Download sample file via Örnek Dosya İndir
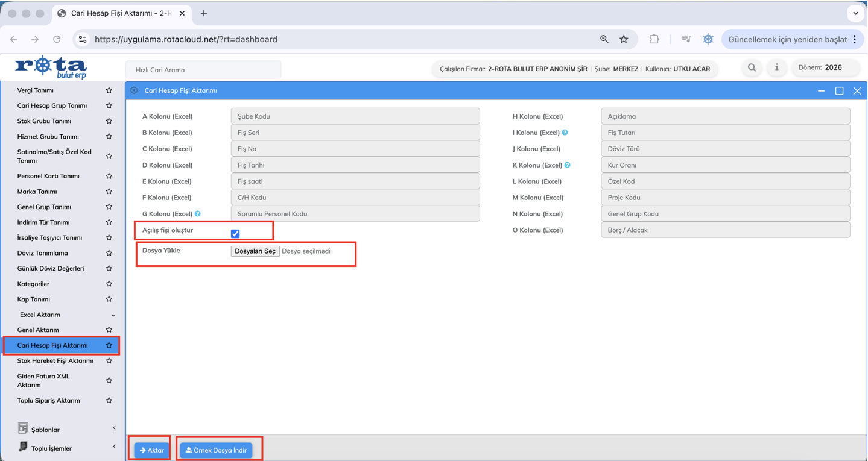This screenshot has height=461, width=868. (x=216, y=450)
